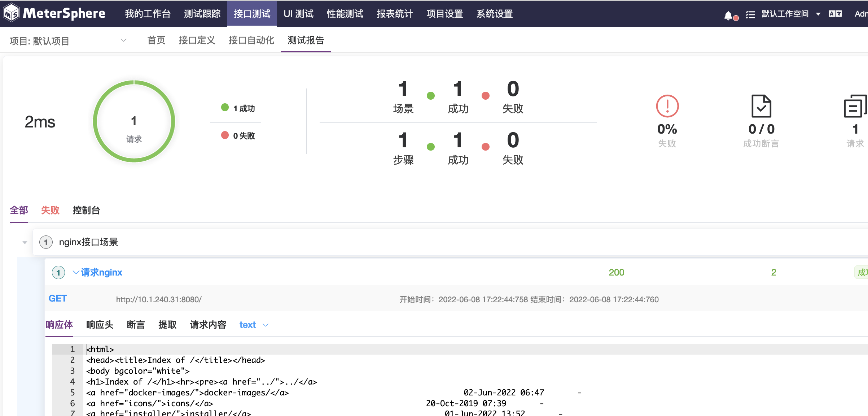Open the 报表统计 menu
The image size is (868, 416).
click(394, 14)
